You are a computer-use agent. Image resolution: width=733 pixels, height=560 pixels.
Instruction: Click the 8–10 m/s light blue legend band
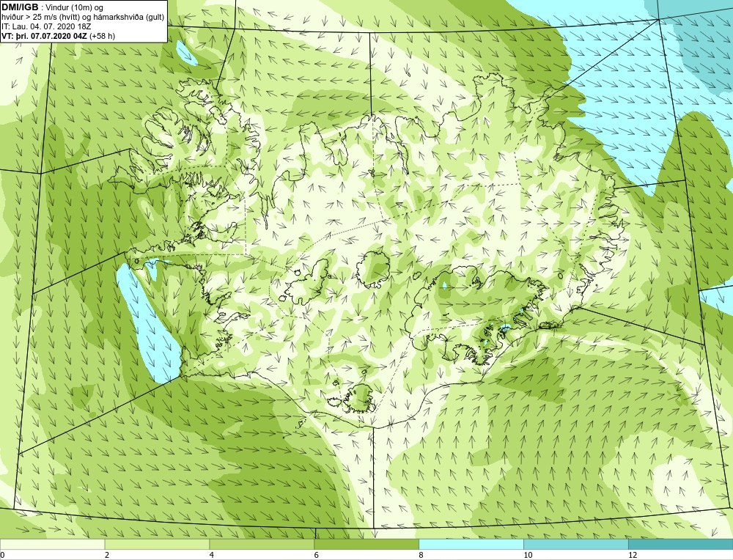[471, 544]
